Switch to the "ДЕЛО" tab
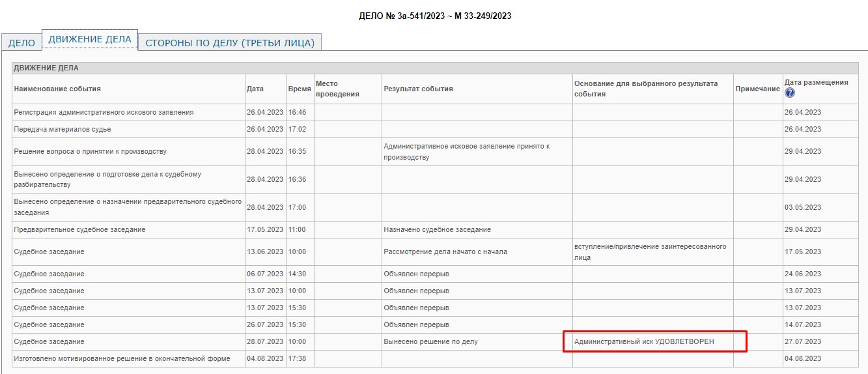This screenshot has height=374, width=868. click(x=21, y=43)
